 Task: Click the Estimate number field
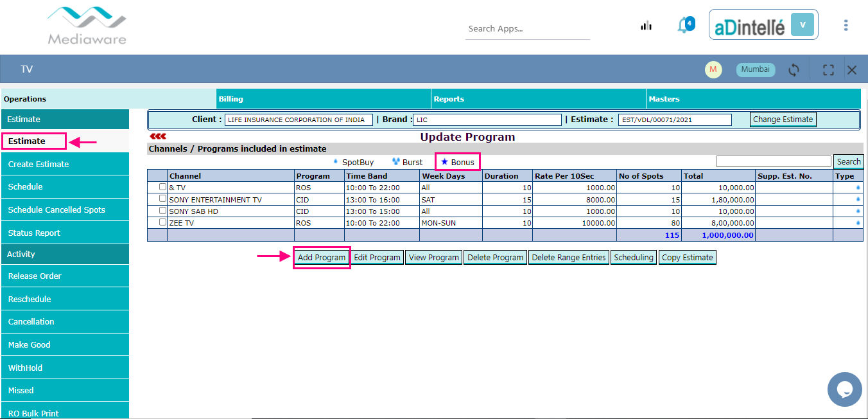point(675,120)
